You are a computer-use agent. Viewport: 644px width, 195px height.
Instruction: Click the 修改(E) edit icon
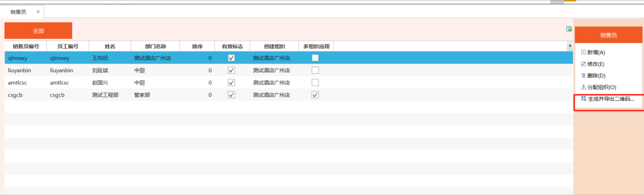pos(583,64)
